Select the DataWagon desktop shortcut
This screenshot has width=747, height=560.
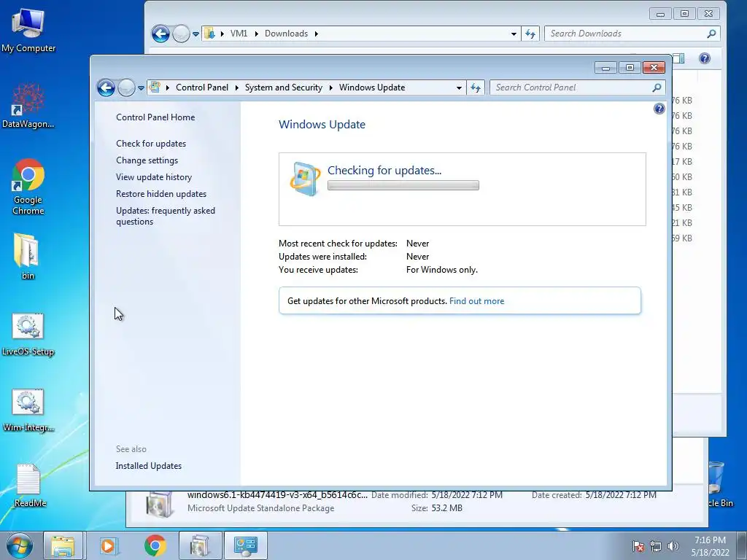tap(28, 106)
